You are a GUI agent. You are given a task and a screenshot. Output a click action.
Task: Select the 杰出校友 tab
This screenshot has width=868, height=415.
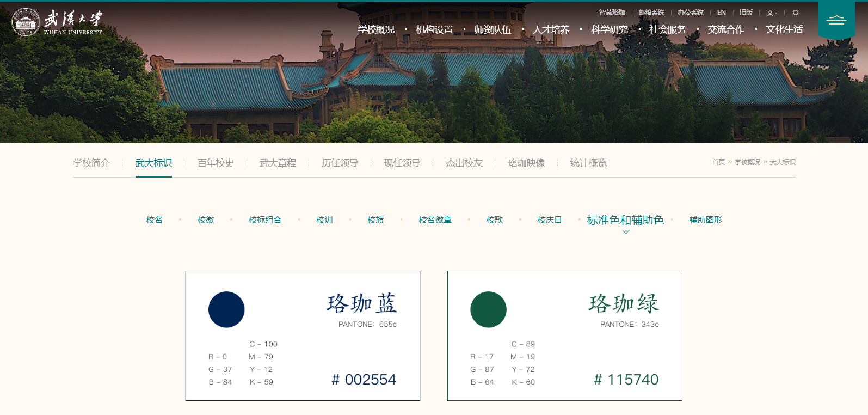(464, 163)
